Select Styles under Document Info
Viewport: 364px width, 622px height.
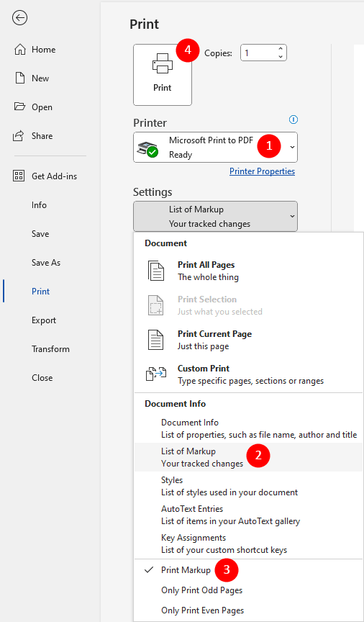click(248, 486)
